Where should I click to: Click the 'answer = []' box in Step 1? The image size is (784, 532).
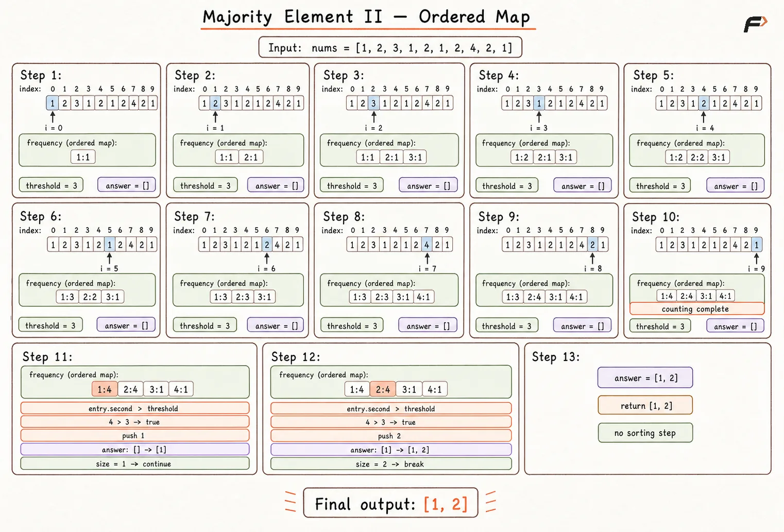127,185
